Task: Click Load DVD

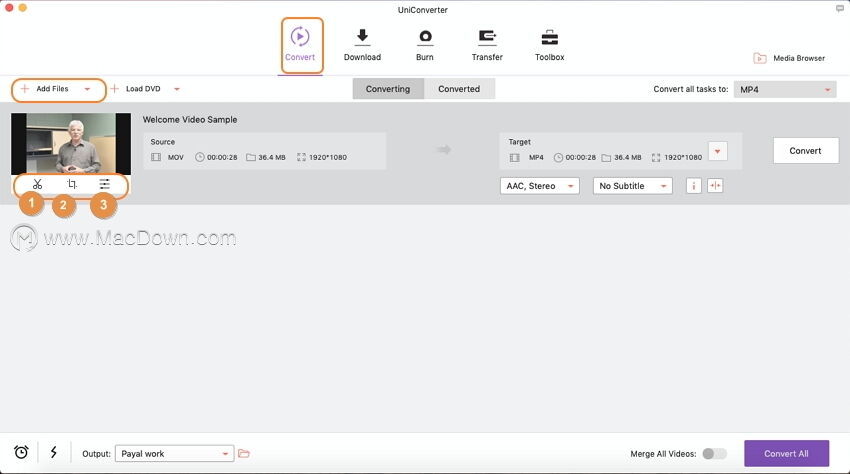Action: coord(143,88)
